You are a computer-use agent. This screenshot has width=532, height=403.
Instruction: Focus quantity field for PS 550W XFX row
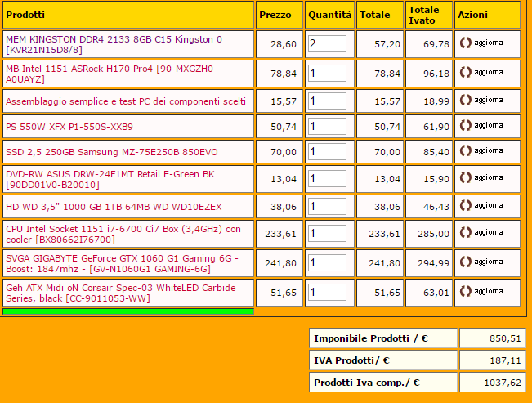(x=327, y=127)
